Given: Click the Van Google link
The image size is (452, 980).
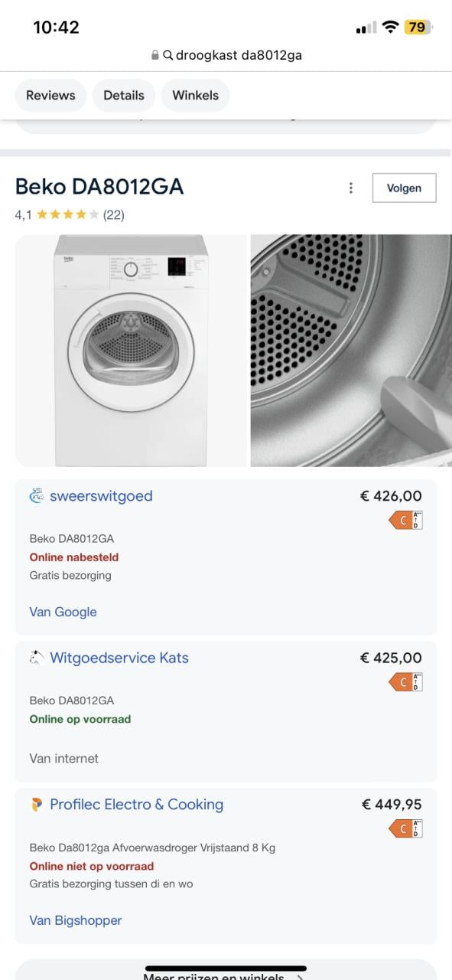Looking at the screenshot, I should click(x=63, y=612).
